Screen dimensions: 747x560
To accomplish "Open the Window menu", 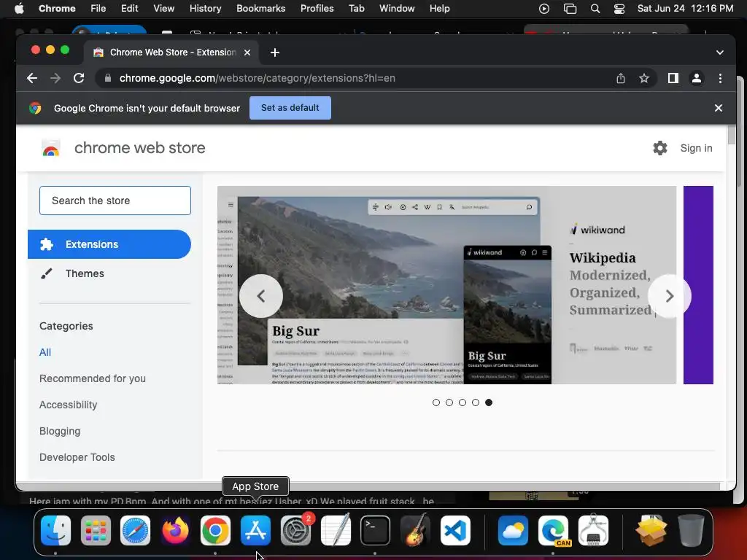I will pyautogui.click(x=397, y=9).
